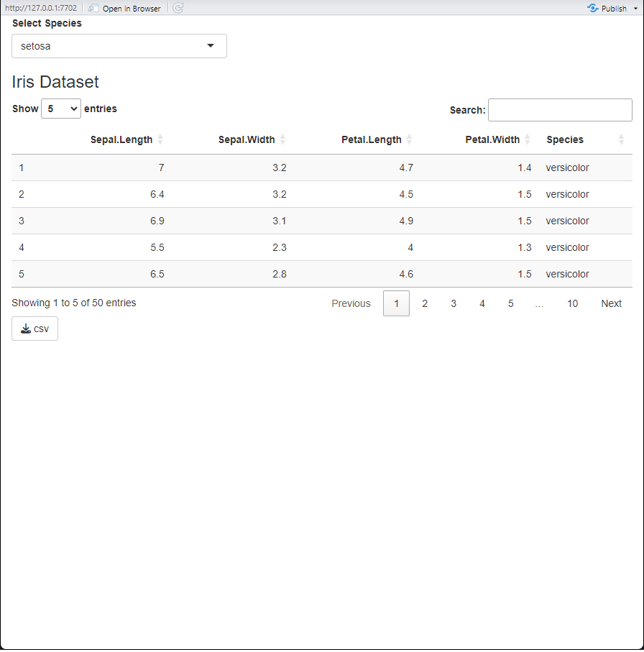The width and height of the screenshot is (644, 652).
Task: Sort by Petal.Length column arrows
Action: point(409,139)
